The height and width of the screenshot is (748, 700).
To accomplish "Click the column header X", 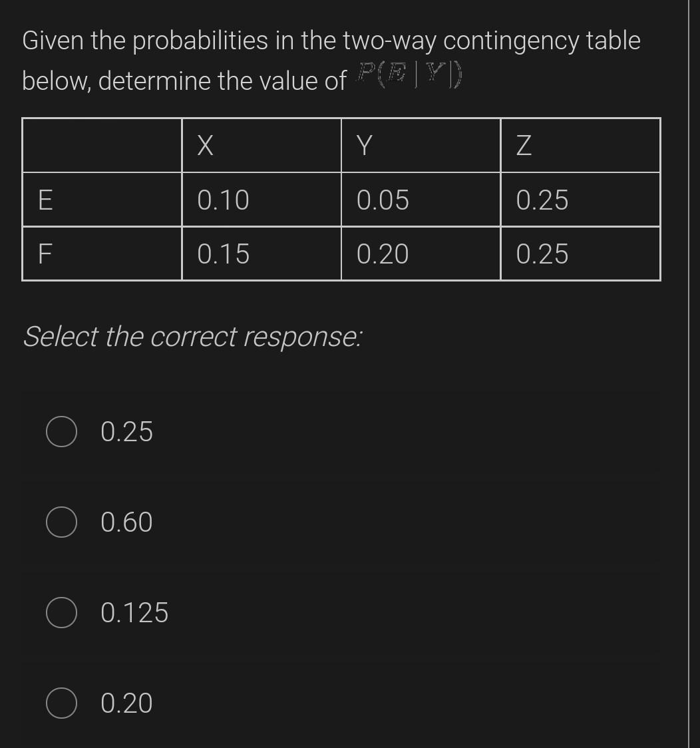I will coord(204,145).
